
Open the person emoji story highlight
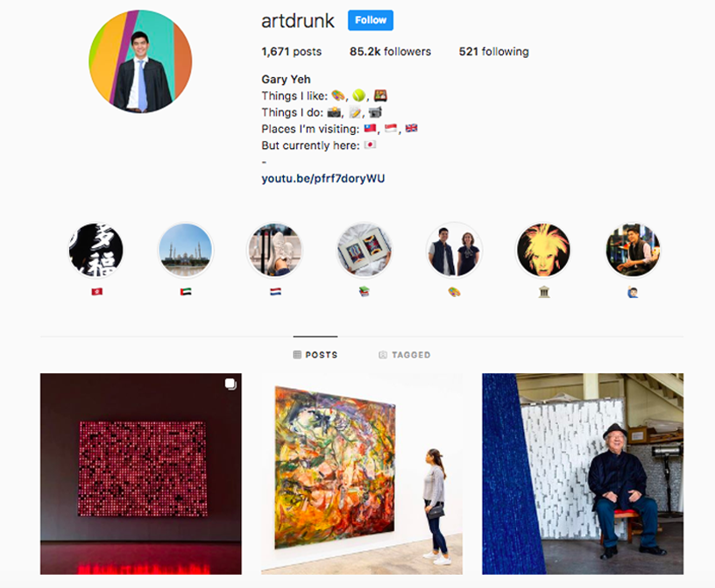633,250
